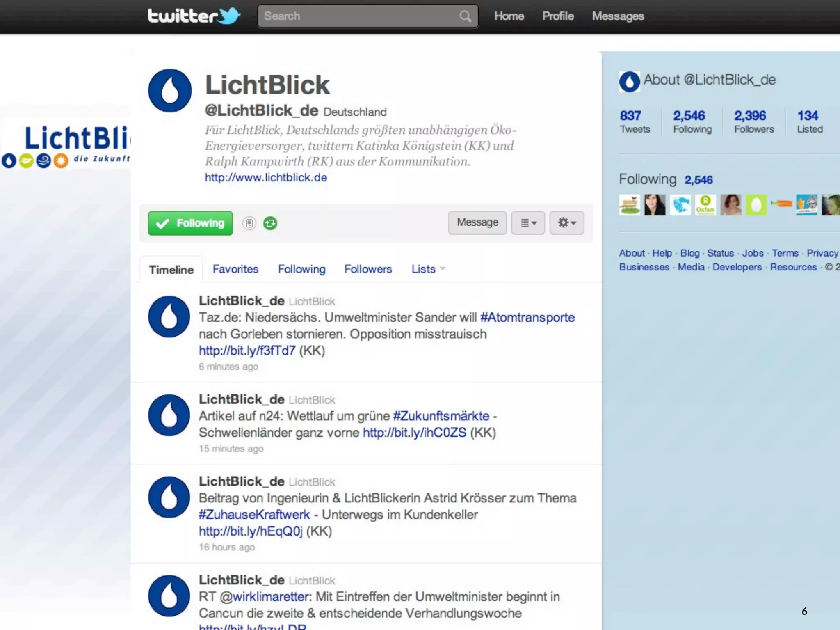The height and width of the screenshot is (630, 840).
Task: Click the #Atomtransporte hashtag
Action: (527, 317)
